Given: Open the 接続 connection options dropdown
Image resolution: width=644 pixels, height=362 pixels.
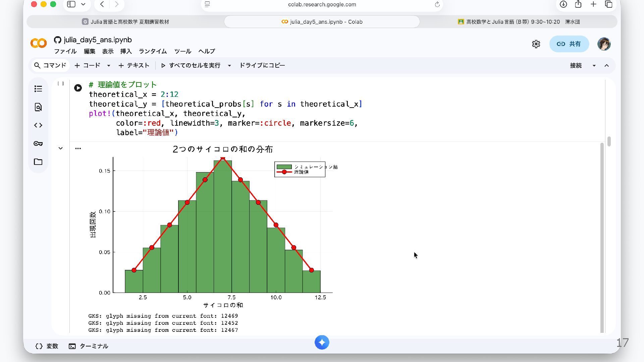Looking at the screenshot, I should tap(594, 66).
